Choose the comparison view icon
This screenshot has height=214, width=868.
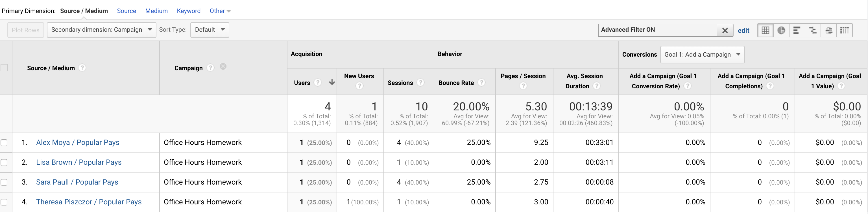(813, 30)
